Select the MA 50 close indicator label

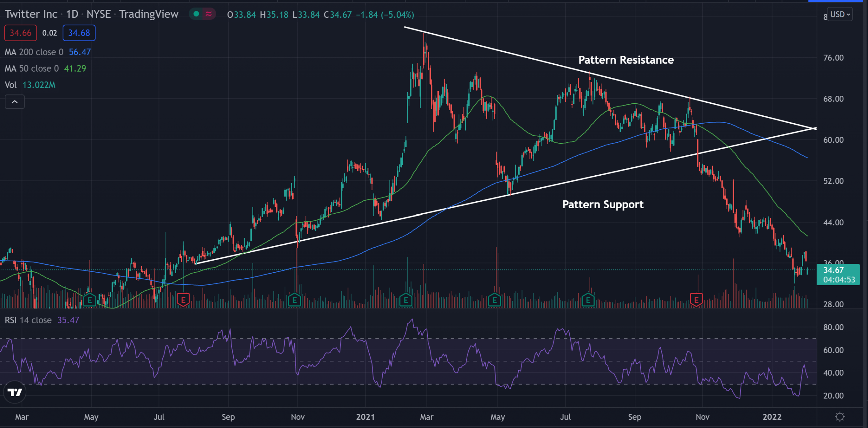tap(32, 68)
